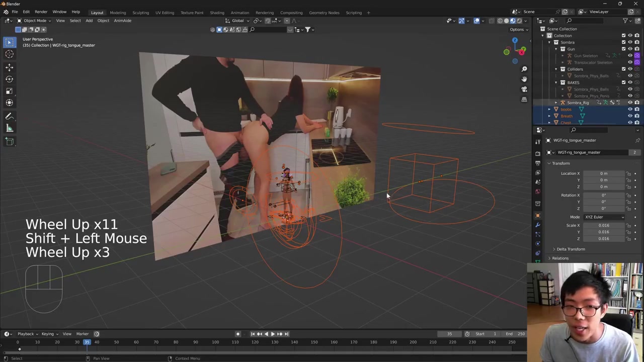Click the frame 35 playhead on the timeline
This screenshot has height=362, width=644.
(87, 342)
